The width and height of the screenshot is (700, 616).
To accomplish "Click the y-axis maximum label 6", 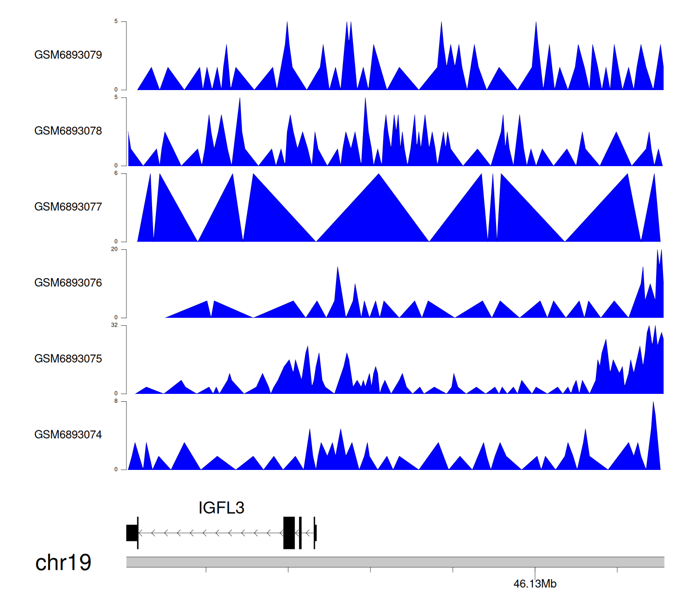I will point(116,173).
